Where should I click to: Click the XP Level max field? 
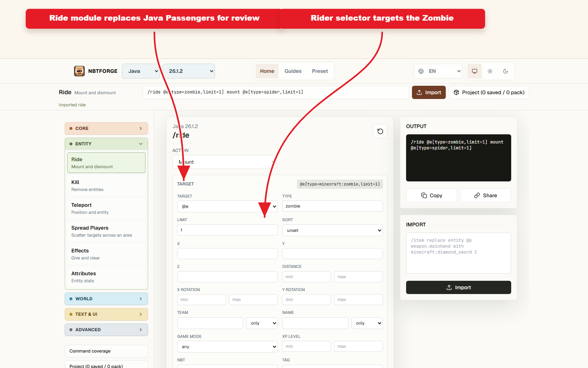click(358, 346)
